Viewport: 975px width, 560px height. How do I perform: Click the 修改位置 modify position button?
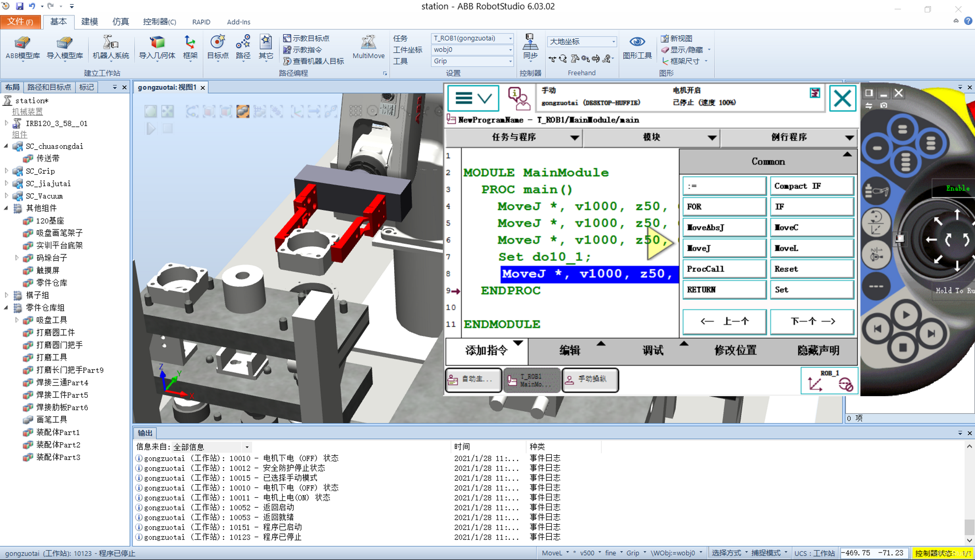(735, 351)
